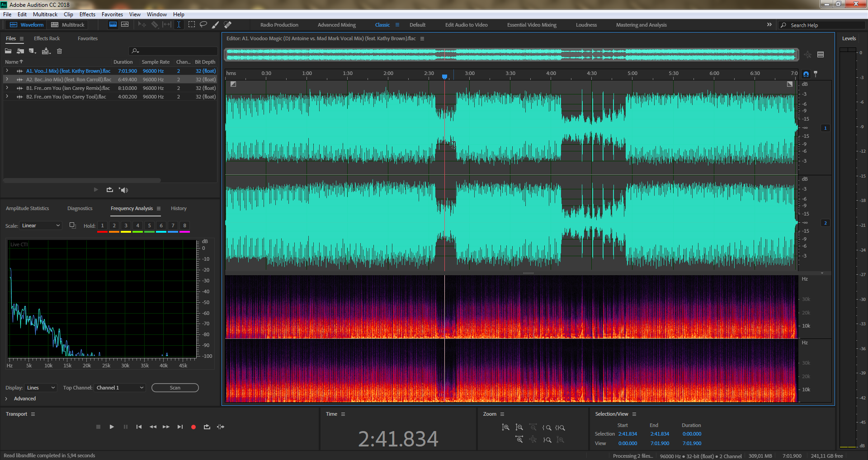
Task: Toggle Loop Playback in Transport
Action: [x=207, y=427]
